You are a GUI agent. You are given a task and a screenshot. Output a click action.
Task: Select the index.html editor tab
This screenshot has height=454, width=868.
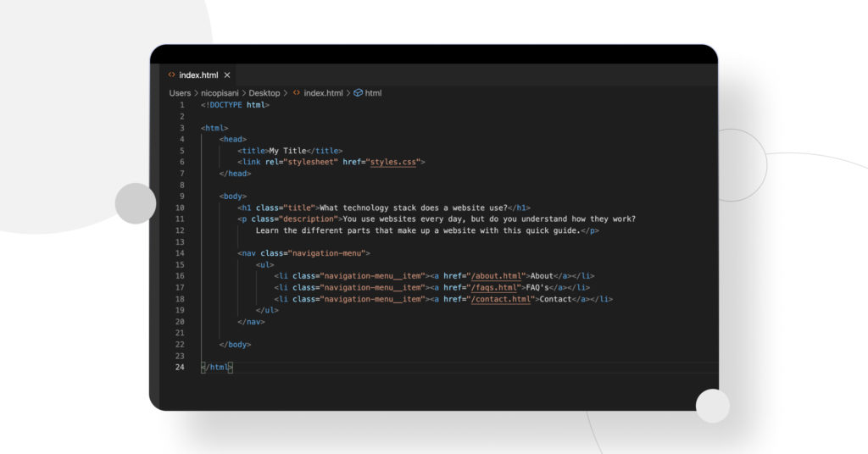click(199, 75)
